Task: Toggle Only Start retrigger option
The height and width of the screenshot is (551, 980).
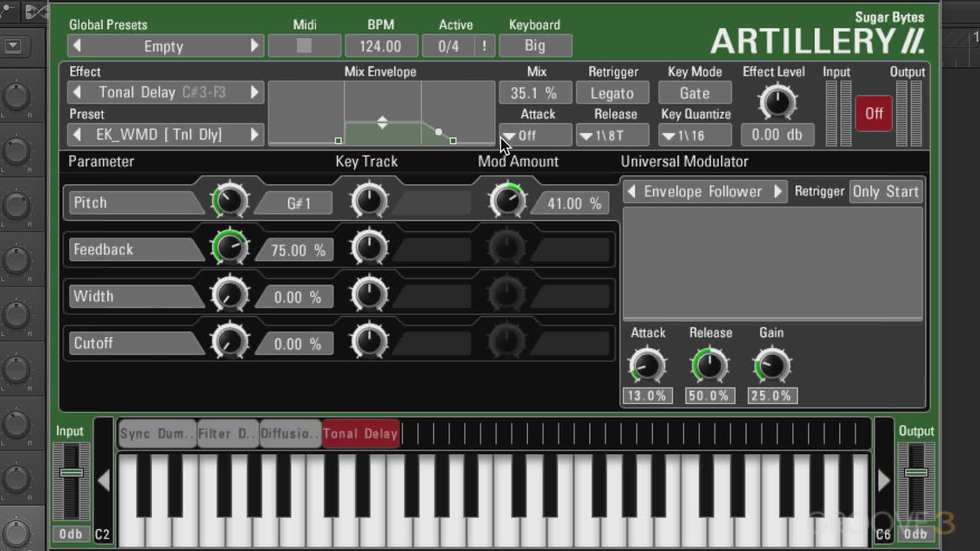Action: 886,192
